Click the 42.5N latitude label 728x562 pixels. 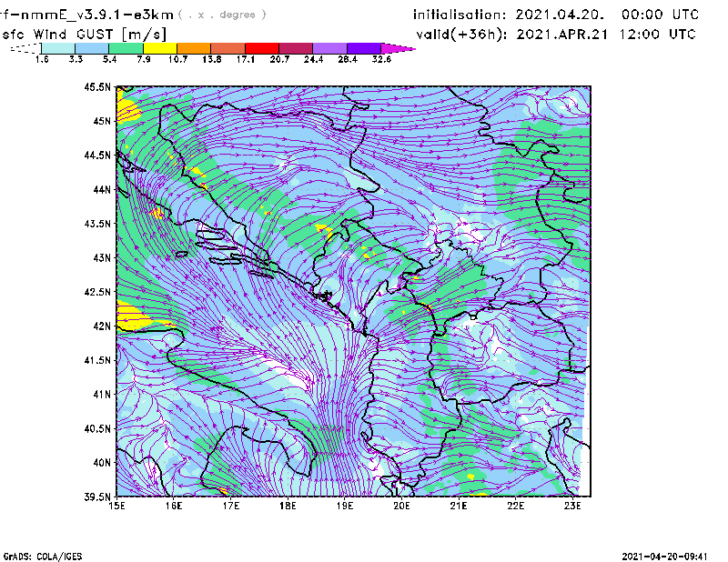click(97, 292)
